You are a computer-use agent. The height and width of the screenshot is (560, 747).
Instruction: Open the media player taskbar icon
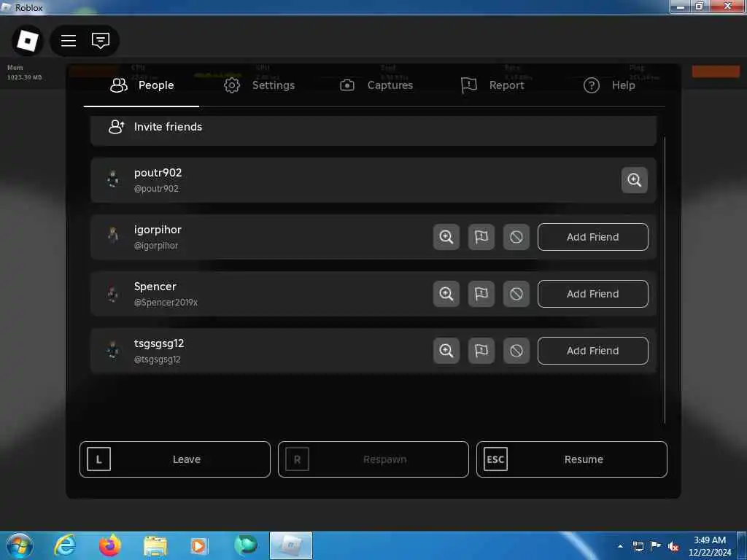pos(199,546)
